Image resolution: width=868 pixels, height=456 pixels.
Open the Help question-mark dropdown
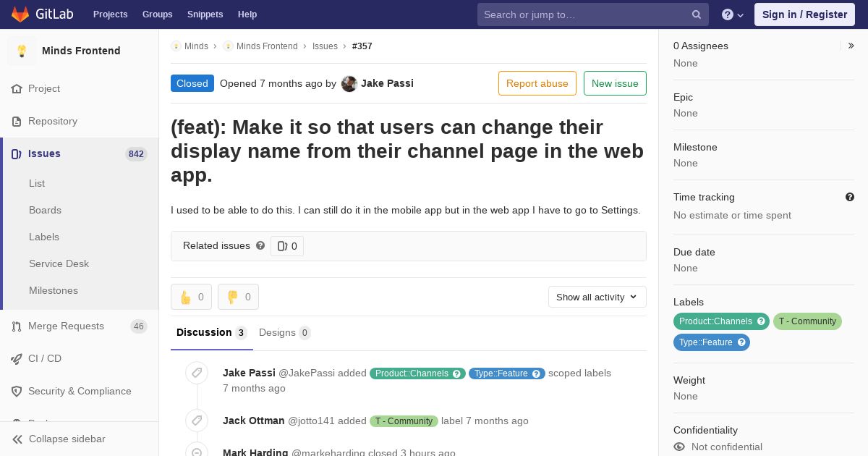733,14
